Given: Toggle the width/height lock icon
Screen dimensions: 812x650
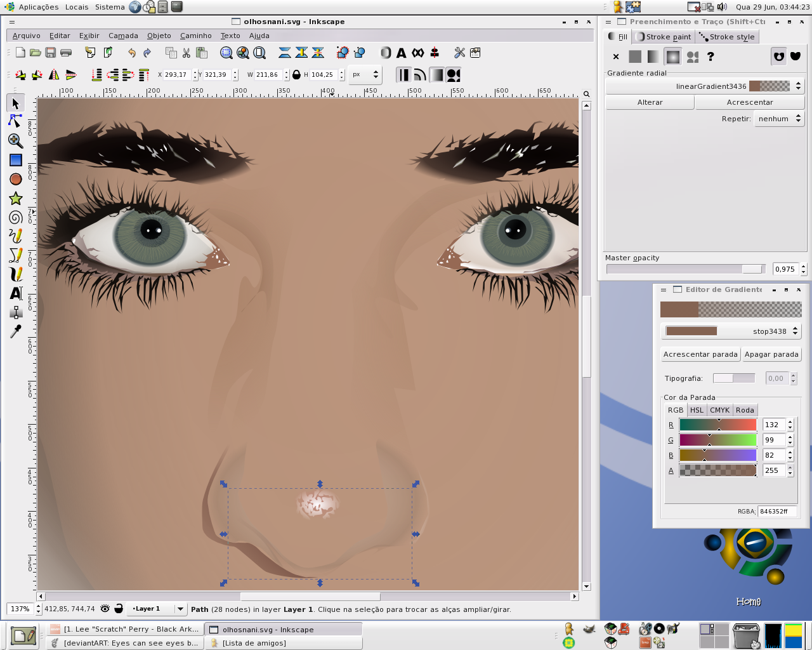Looking at the screenshot, I should [x=296, y=75].
